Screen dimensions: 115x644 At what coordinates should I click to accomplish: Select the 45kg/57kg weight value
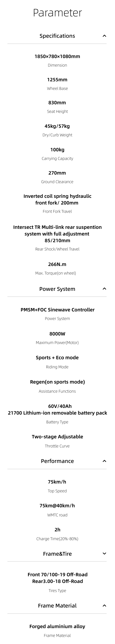pos(57,126)
